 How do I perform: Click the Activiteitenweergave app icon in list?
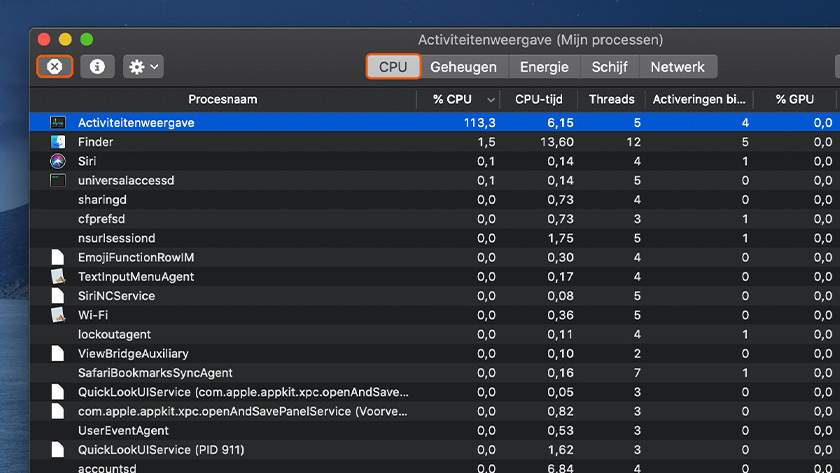[58, 123]
